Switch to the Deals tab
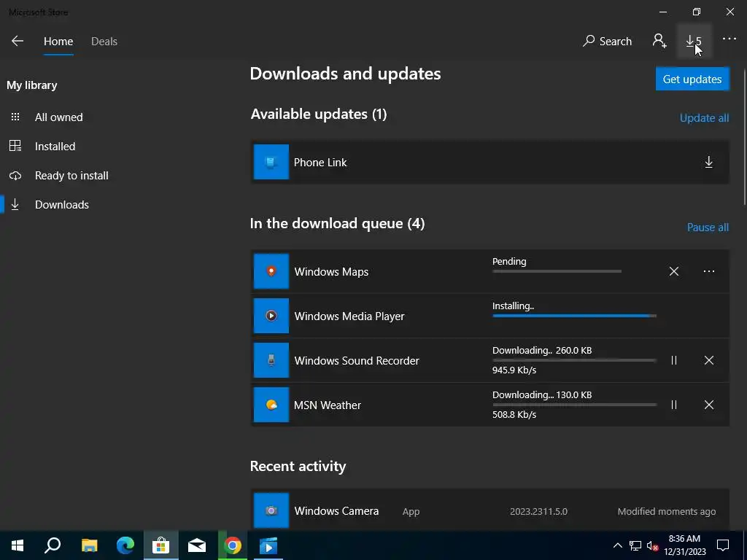 (x=104, y=42)
